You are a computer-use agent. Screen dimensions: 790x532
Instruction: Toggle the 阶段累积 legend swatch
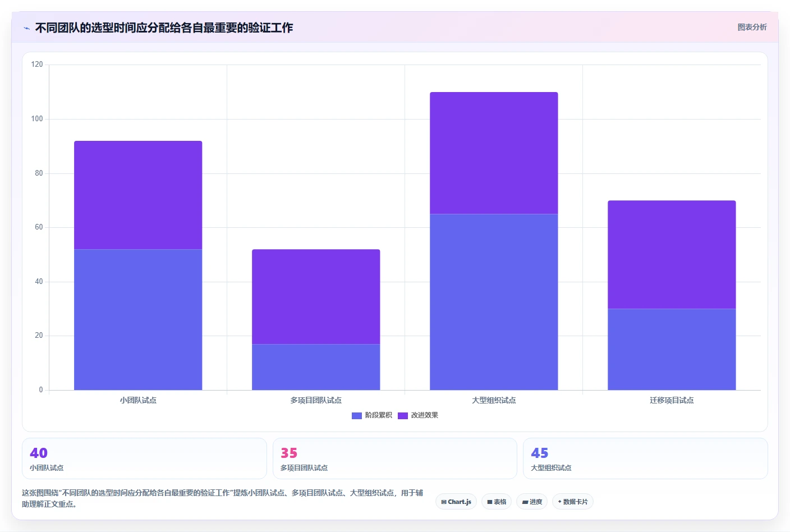click(356, 416)
